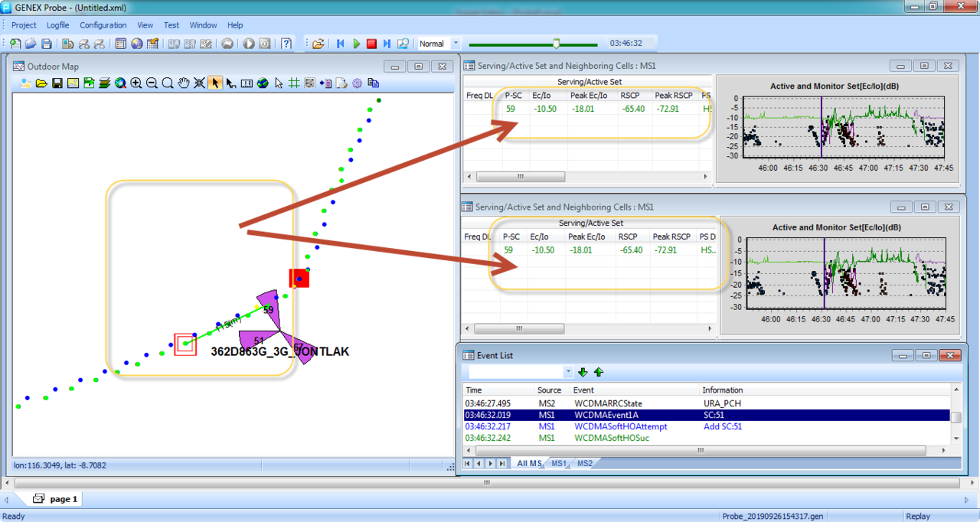Click the Information column header in Event List
This screenshot has width=980, height=522.
pos(825,390)
